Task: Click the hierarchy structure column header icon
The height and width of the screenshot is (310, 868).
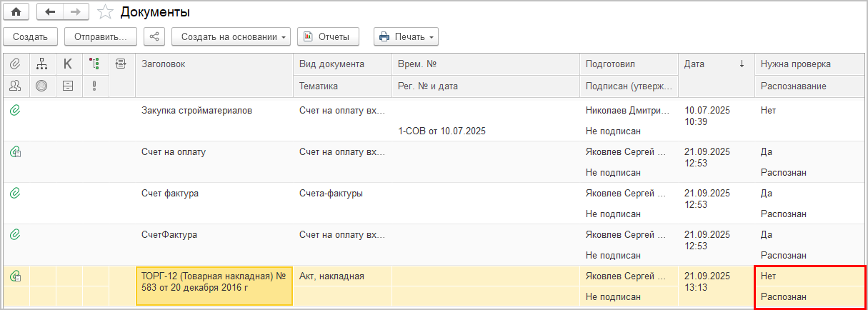Action: [x=42, y=64]
